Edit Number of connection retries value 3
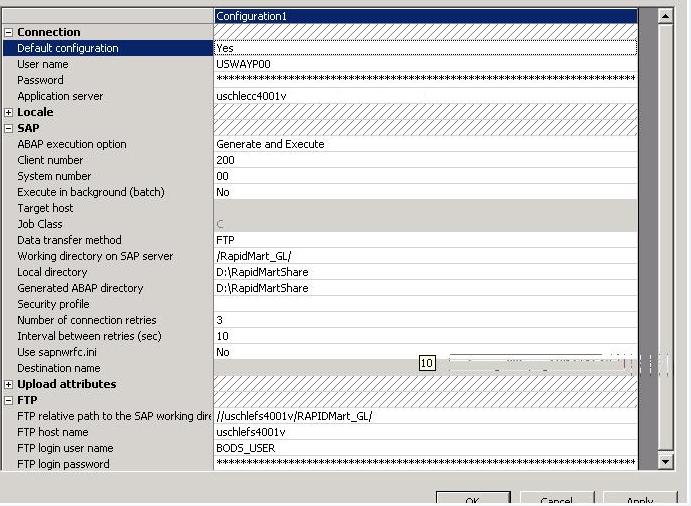 [x=426, y=320]
